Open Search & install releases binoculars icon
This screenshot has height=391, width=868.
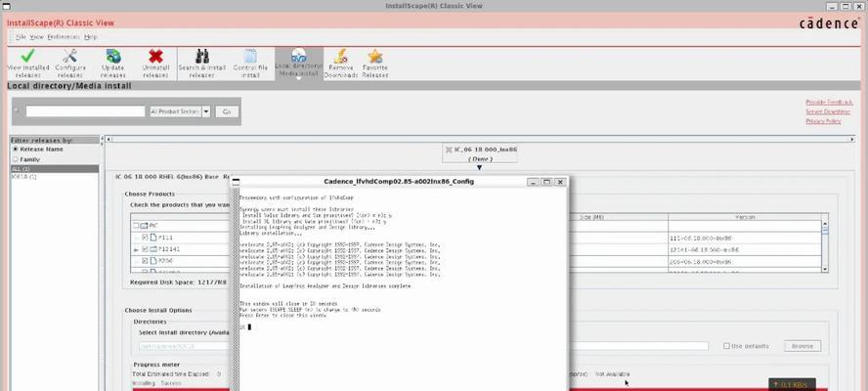202,56
